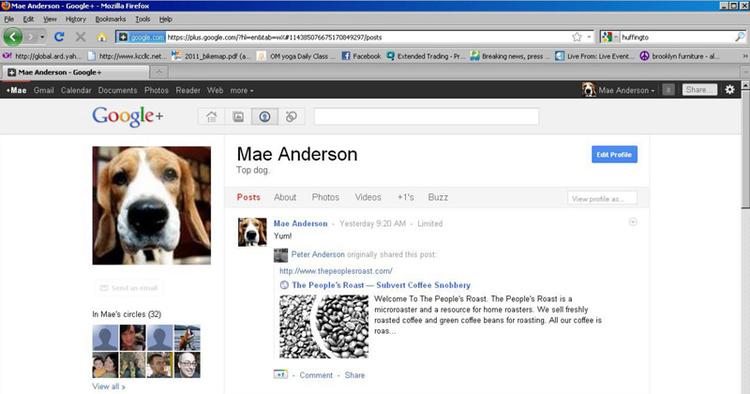Click the Google+ search input field
Image resolution: width=750 pixels, height=394 pixels.
click(x=426, y=117)
